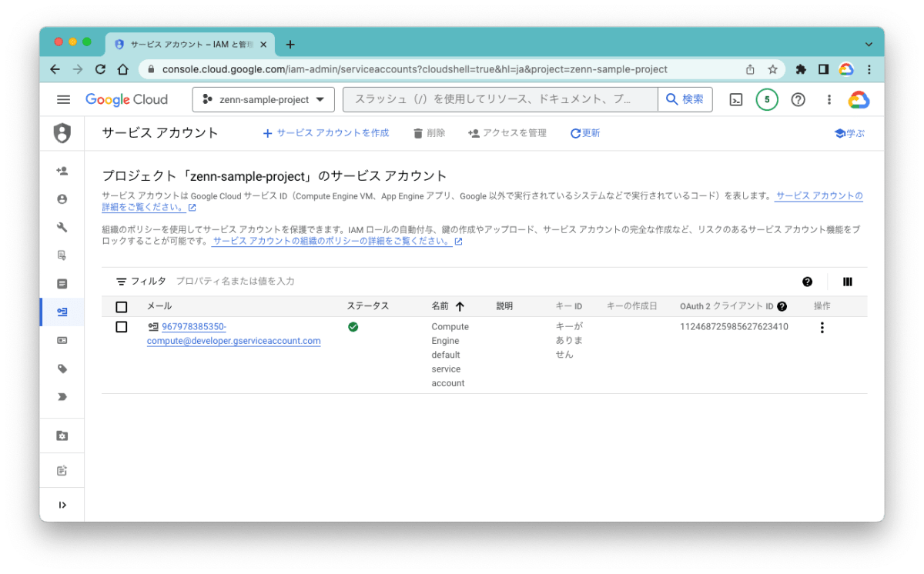Click the 削除 delete button
This screenshot has height=574, width=924.
click(429, 133)
